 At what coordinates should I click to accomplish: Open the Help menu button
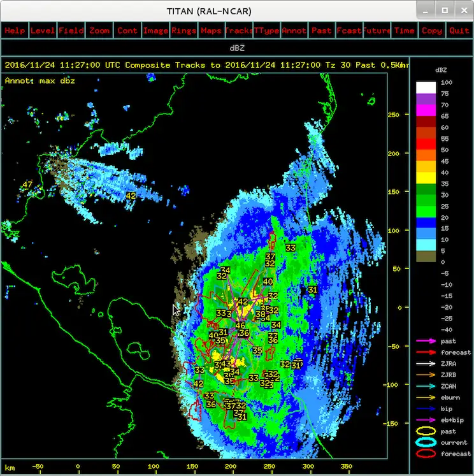[x=15, y=31]
